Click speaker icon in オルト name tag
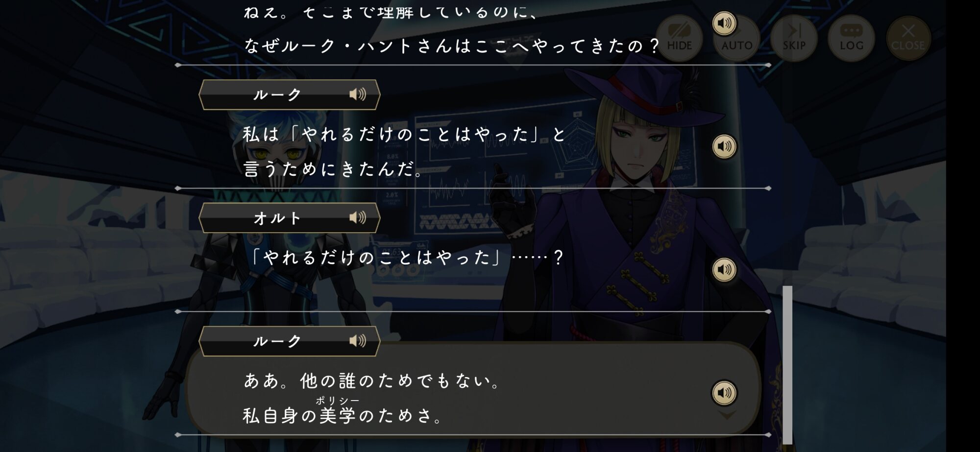 tap(358, 217)
